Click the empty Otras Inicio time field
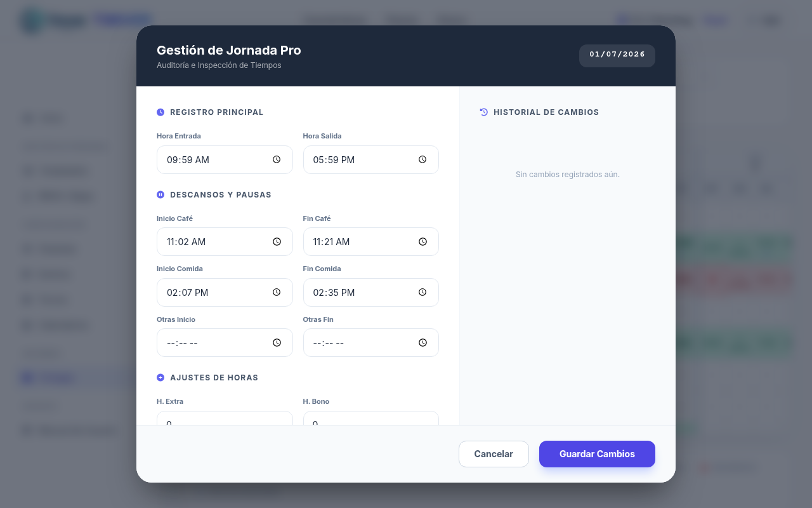The image size is (812, 508). point(225,343)
